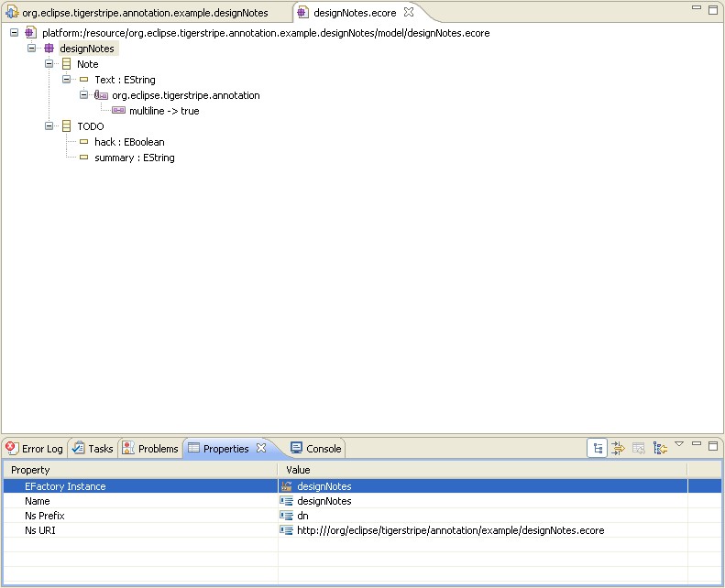Select summary : EString tree item
725x588 pixels.
click(x=135, y=158)
